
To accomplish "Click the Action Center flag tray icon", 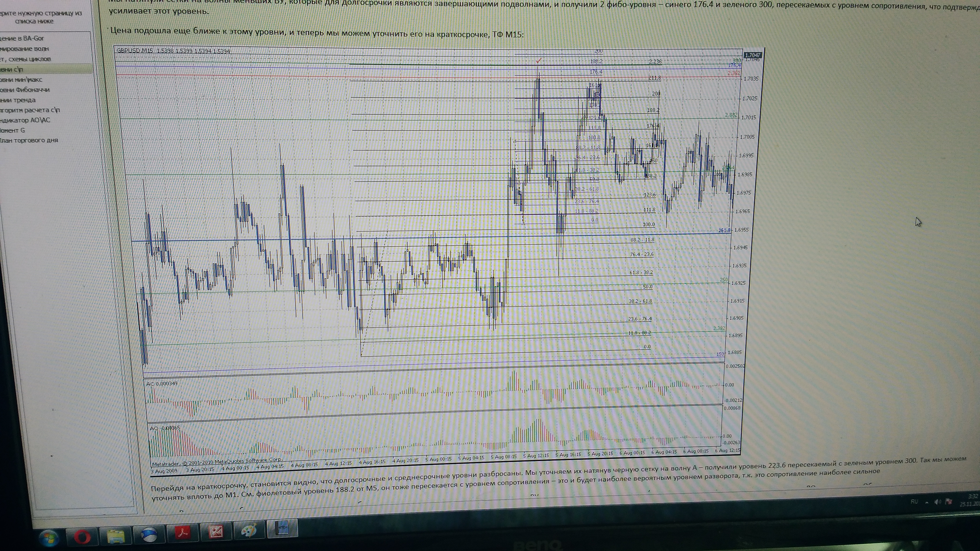I will (949, 502).
